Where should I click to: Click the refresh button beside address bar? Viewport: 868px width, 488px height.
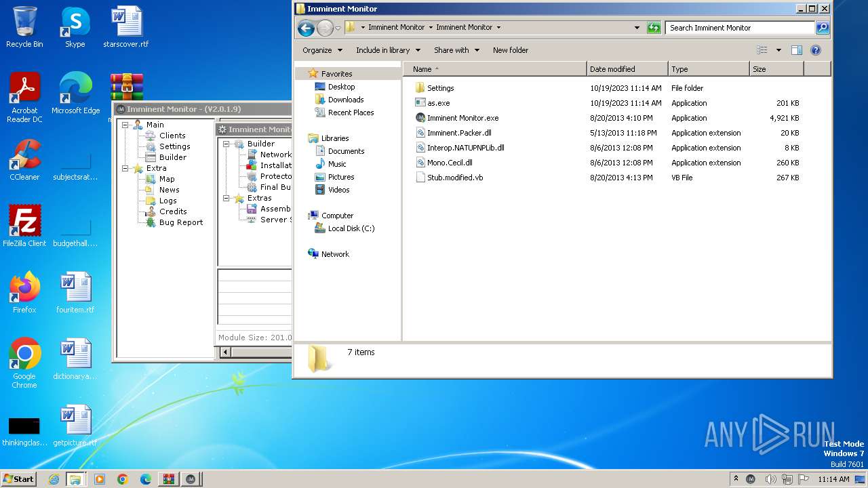654,28
